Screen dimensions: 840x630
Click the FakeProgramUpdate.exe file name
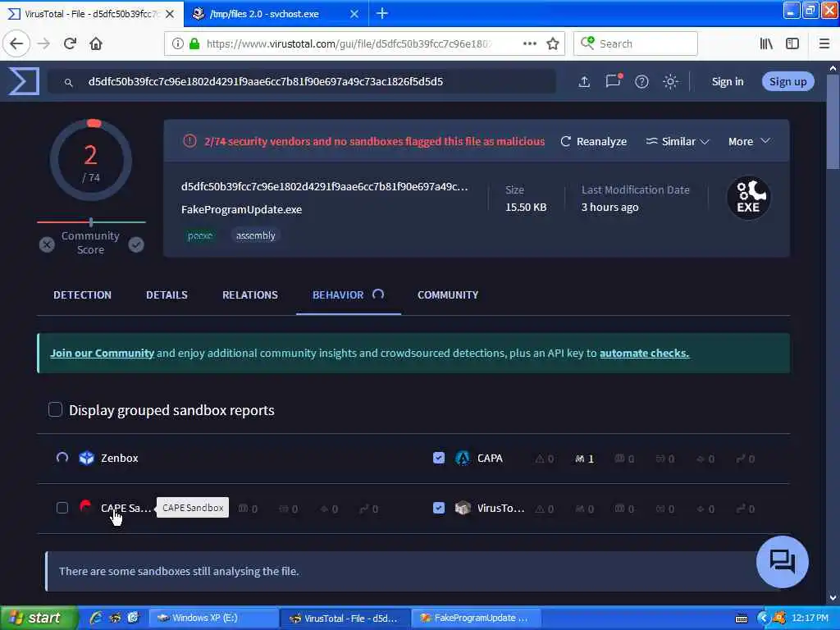coord(242,209)
